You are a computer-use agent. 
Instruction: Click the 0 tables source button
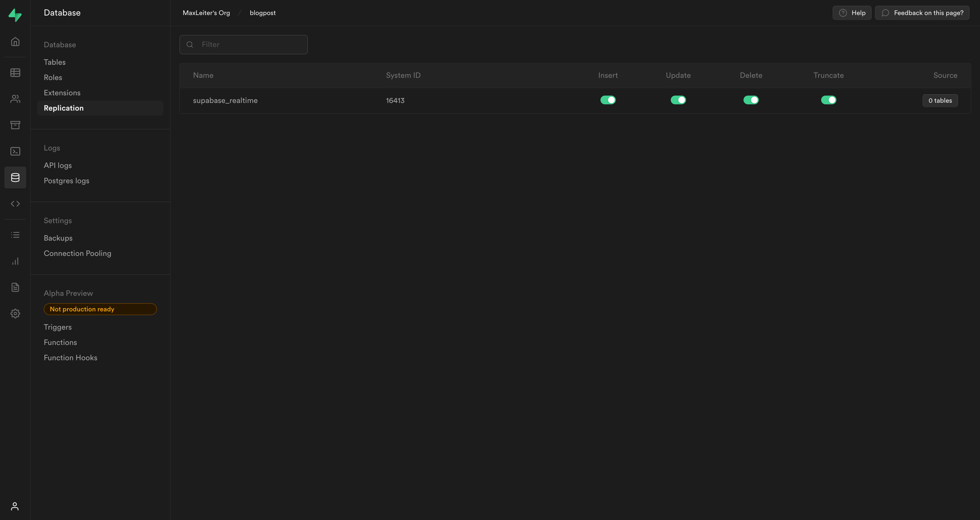940,100
